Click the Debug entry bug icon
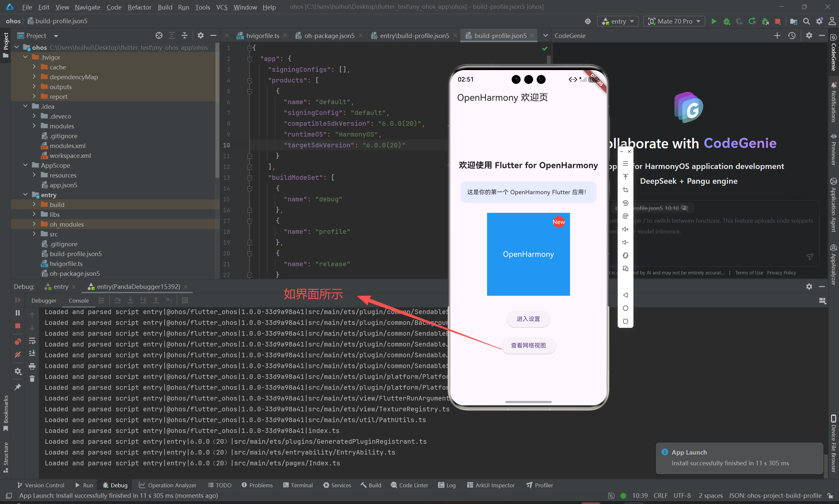This screenshot has width=839, height=504. click(x=727, y=21)
